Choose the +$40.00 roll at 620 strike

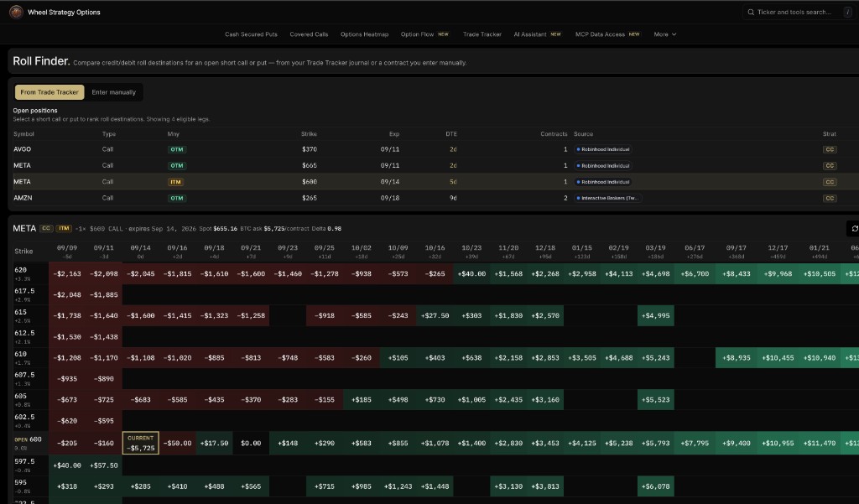pyautogui.click(x=471, y=273)
